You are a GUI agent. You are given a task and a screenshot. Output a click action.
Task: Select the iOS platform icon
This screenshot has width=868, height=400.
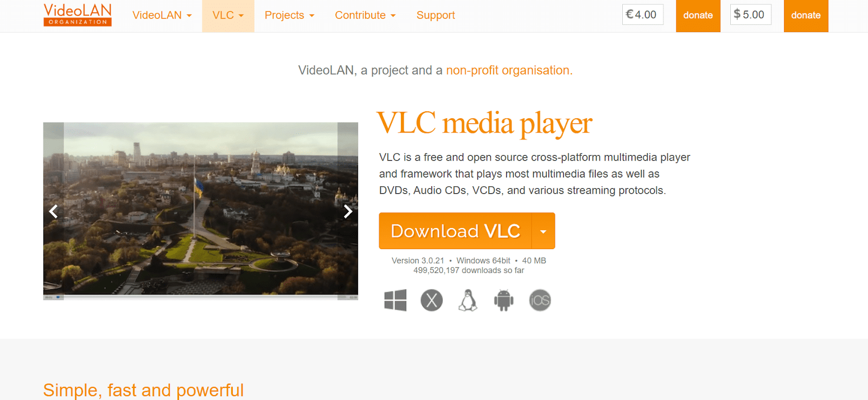coord(540,300)
